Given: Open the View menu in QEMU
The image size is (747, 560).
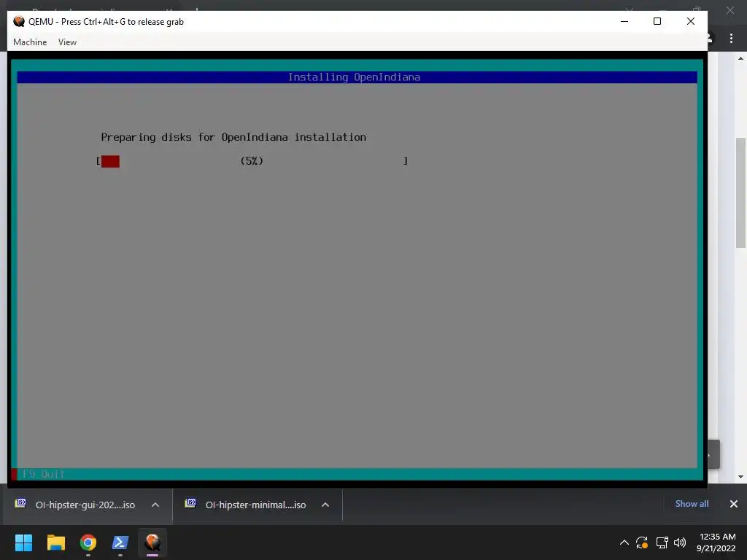Looking at the screenshot, I should (67, 42).
